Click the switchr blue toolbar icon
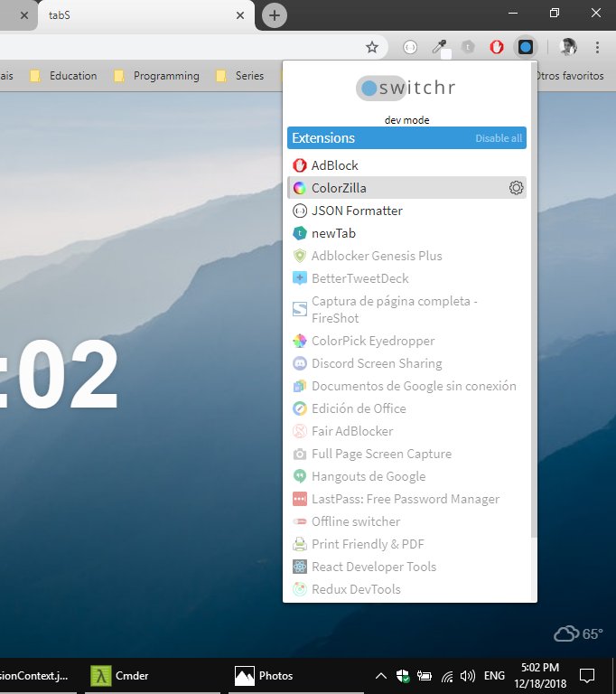Screen dimensions: 616x694 tap(526, 47)
